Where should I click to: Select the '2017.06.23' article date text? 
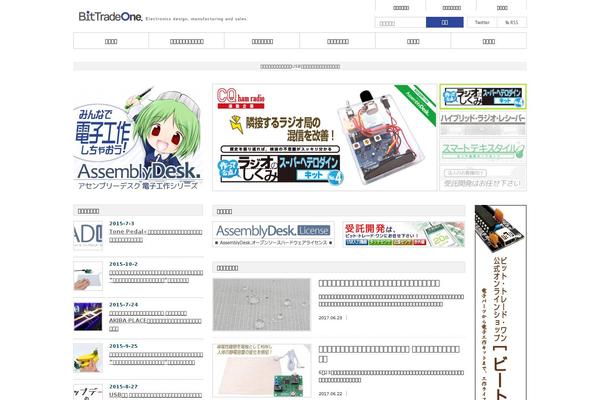(330, 318)
